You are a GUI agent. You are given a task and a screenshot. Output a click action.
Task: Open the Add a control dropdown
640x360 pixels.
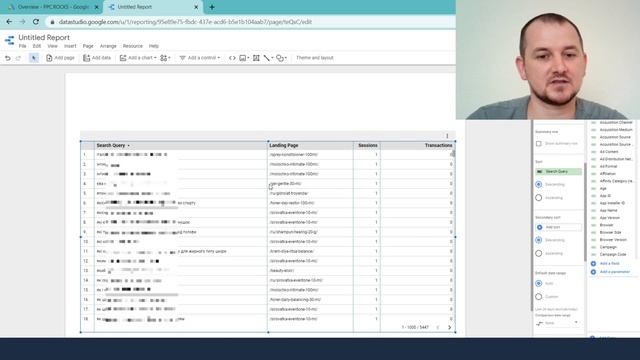(200, 58)
